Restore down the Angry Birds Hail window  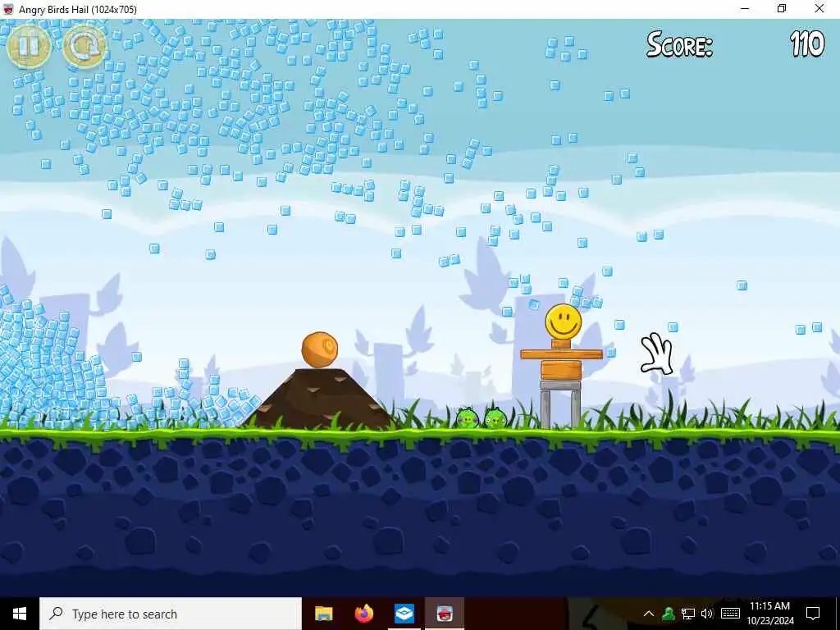coord(782,9)
